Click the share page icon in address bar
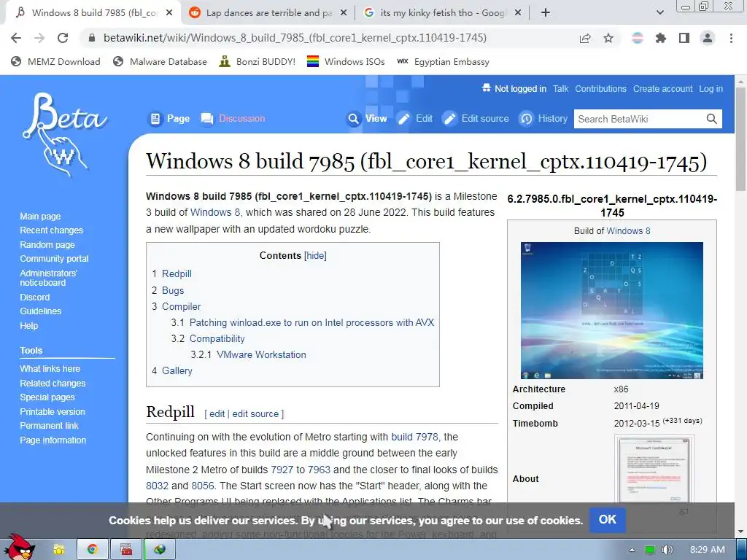747x560 pixels. point(585,38)
